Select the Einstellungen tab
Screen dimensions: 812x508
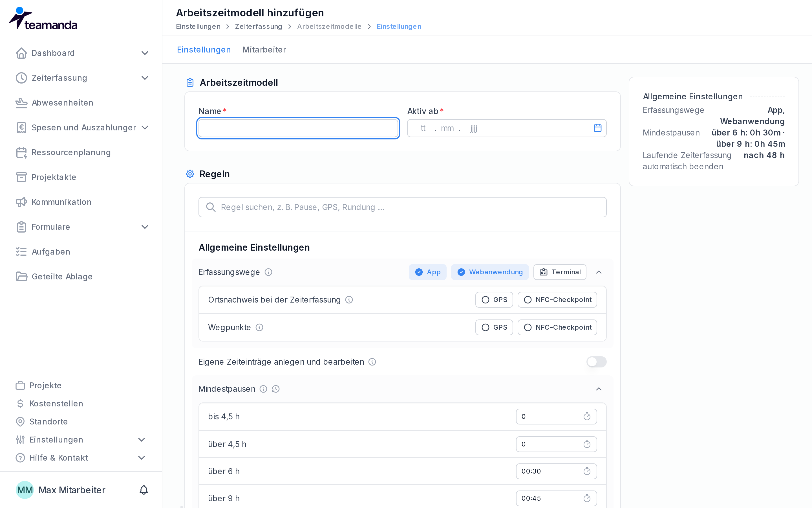(x=204, y=50)
